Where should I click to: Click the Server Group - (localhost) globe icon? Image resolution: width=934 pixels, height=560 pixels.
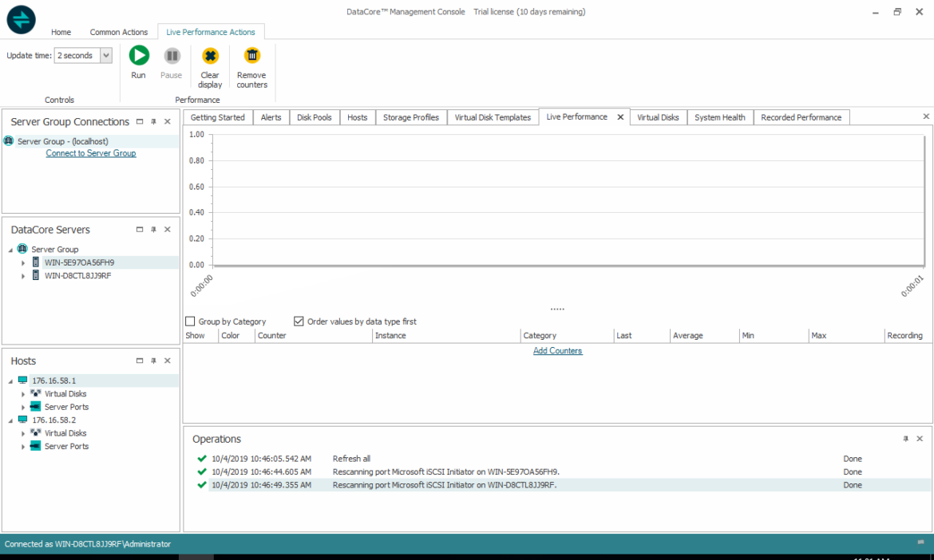coord(9,141)
